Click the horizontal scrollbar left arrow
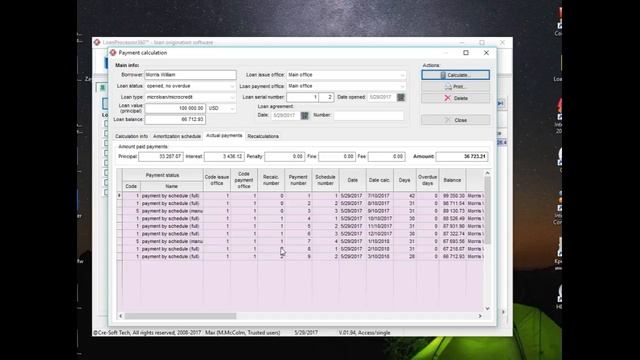The width and height of the screenshot is (640, 360). pos(120,316)
